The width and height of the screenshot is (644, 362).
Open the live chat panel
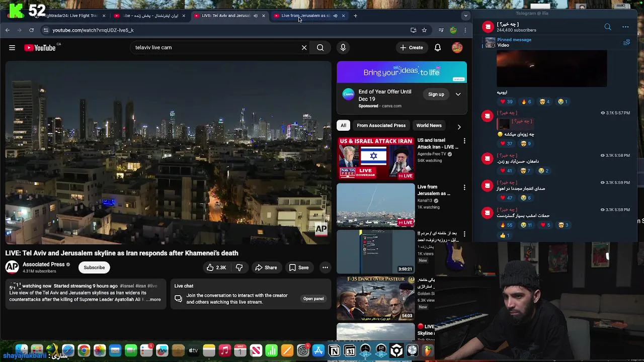(313, 299)
